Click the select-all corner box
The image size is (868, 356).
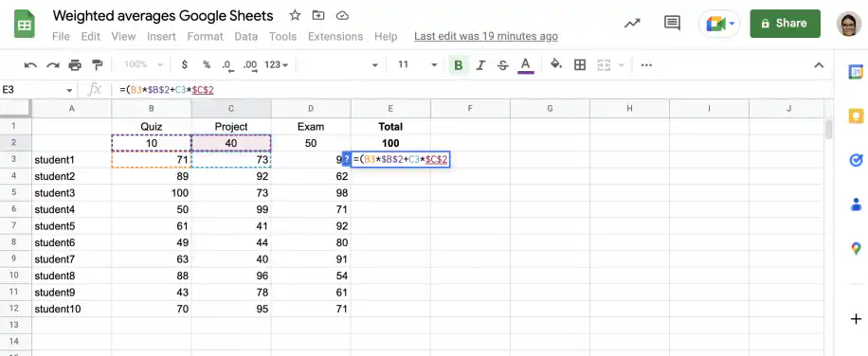click(x=15, y=108)
